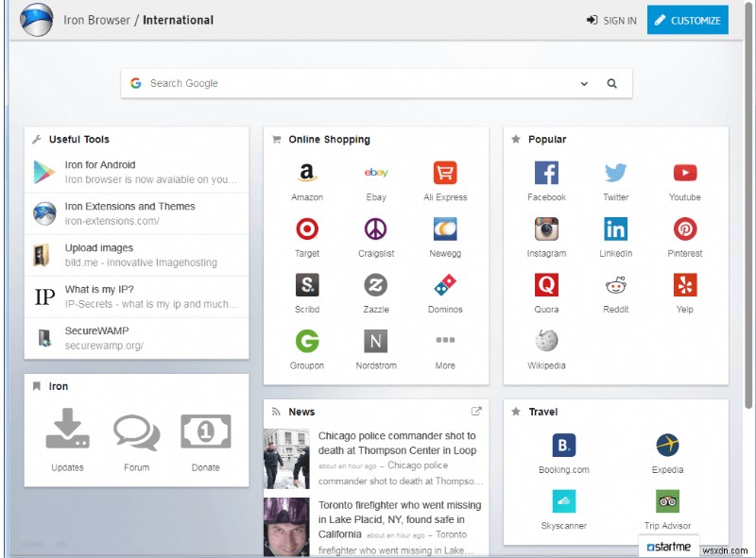Click the start.me badge
The width and height of the screenshot is (756, 558).
tap(668, 547)
